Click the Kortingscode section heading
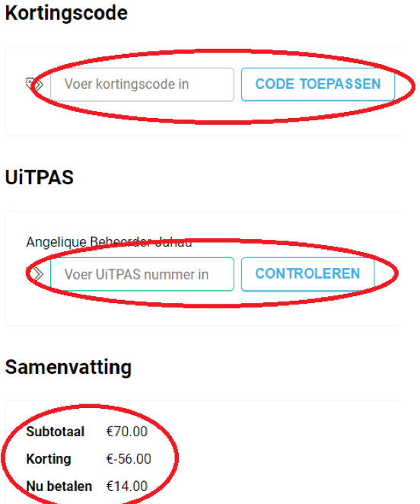 [x=66, y=14]
